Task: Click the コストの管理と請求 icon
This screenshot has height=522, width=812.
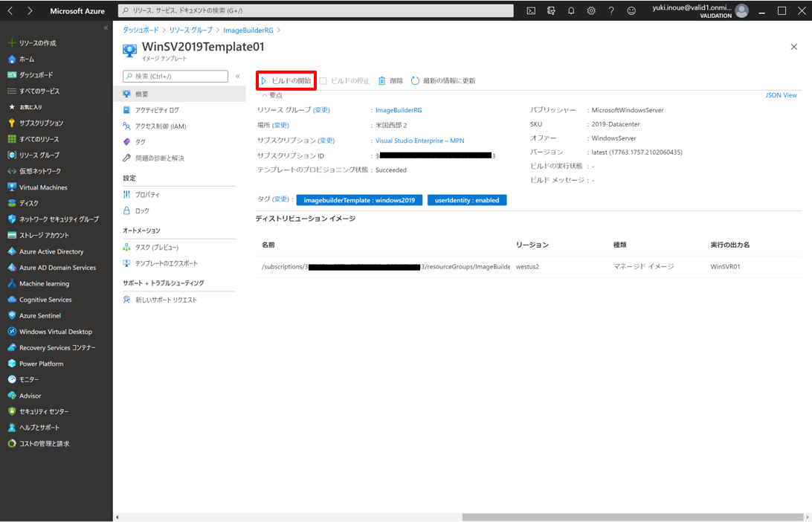Action: (x=12, y=444)
